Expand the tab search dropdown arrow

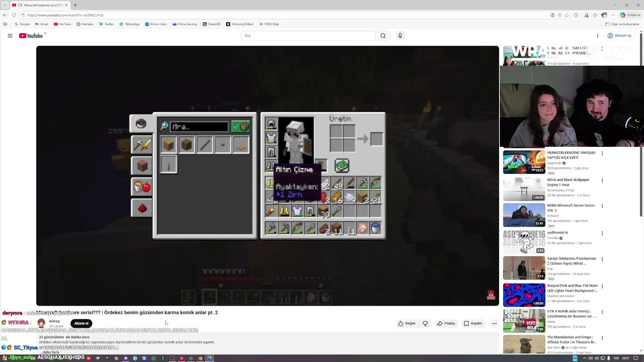tap(5, 5)
